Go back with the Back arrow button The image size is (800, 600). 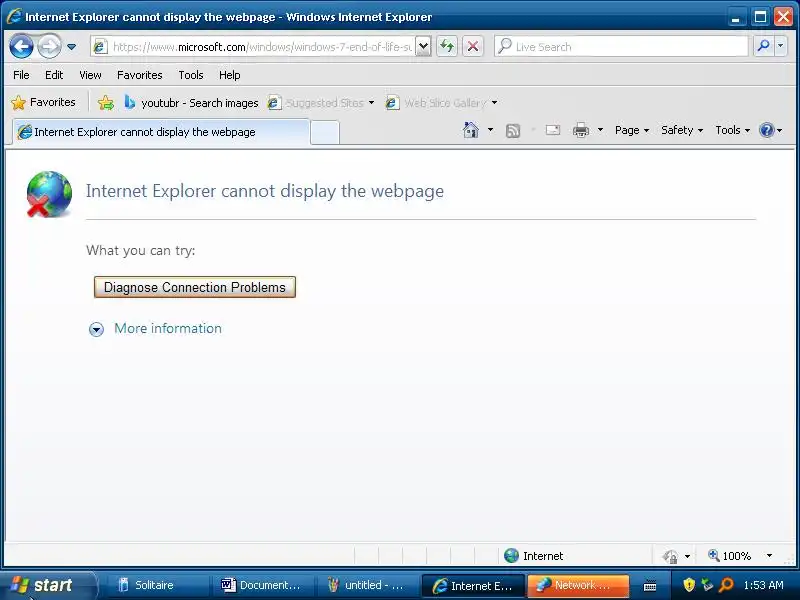[21, 47]
